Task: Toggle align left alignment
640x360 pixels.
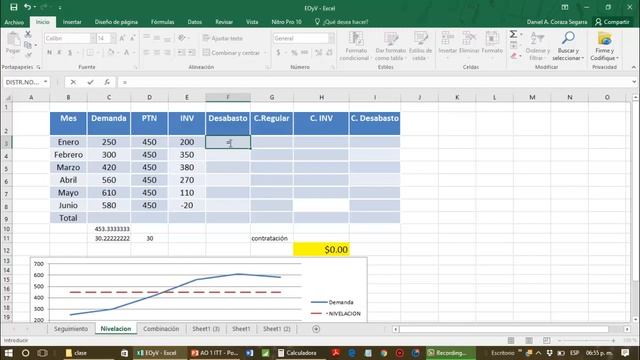Action: tap(147, 53)
